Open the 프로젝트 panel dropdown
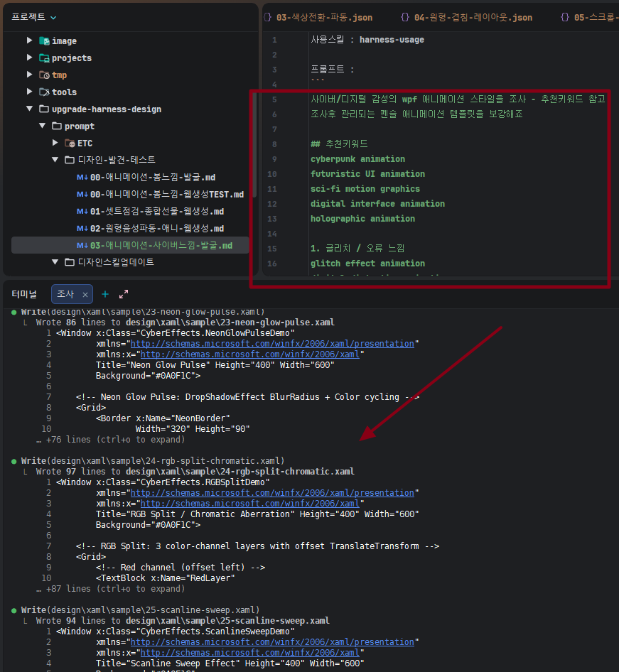 click(53, 17)
